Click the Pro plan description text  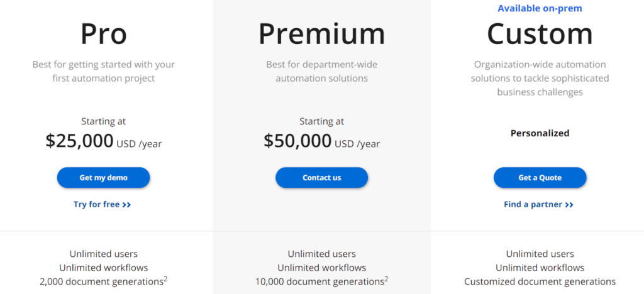coord(104,72)
